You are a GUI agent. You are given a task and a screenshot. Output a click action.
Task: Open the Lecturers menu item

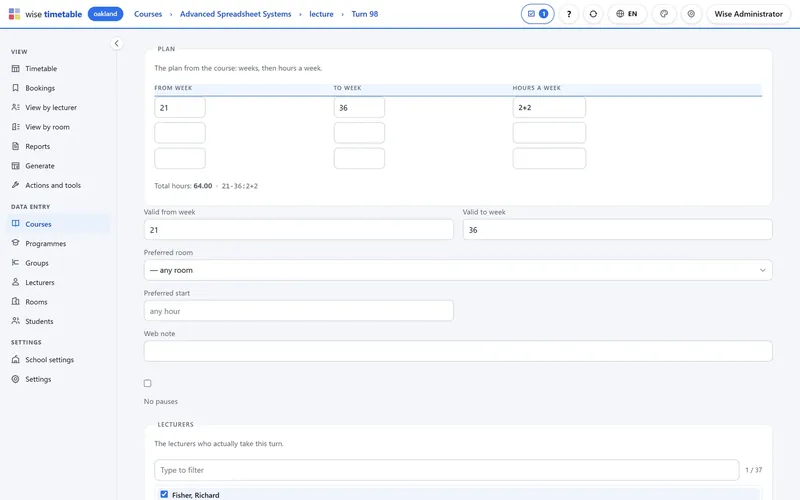58,282
